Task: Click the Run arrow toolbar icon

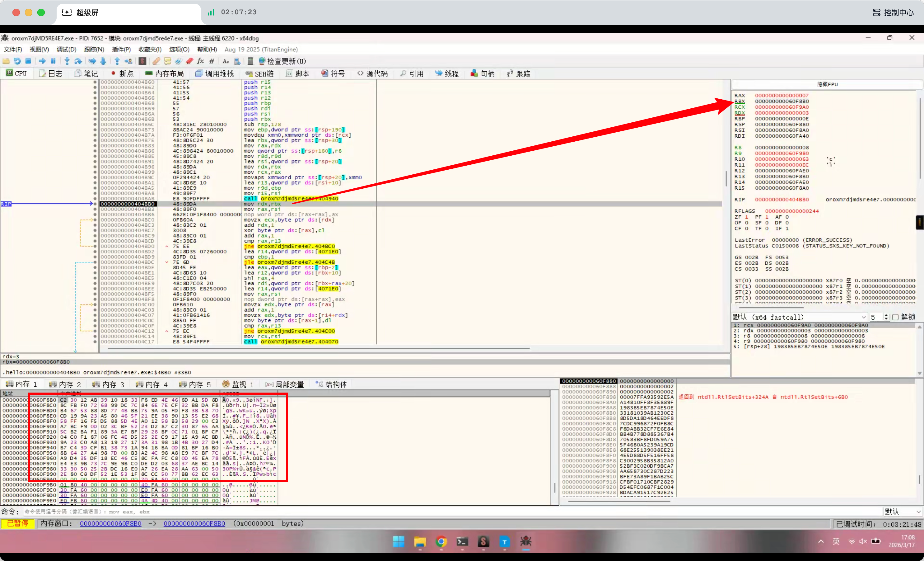Action: [x=42, y=61]
